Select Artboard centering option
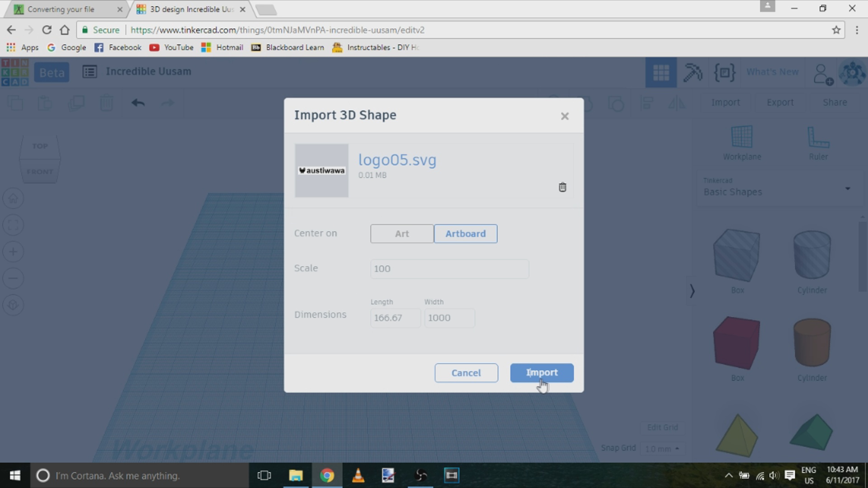This screenshot has width=868, height=488. point(466,234)
